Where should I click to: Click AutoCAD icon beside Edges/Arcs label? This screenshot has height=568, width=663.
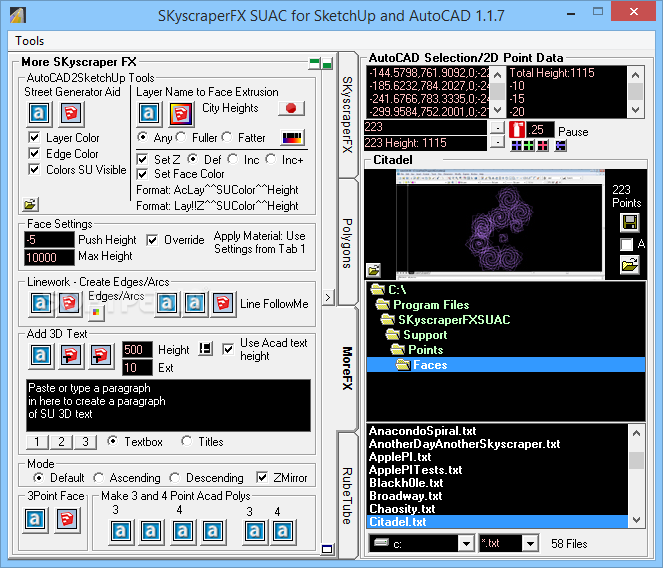pyautogui.click(x=41, y=303)
